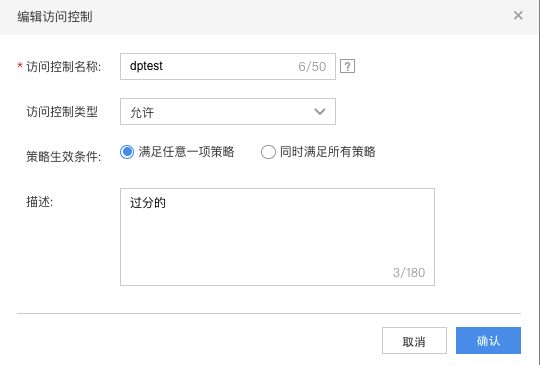Click the 描述 label
The height and width of the screenshot is (365, 540).
(x=40, y=202)
